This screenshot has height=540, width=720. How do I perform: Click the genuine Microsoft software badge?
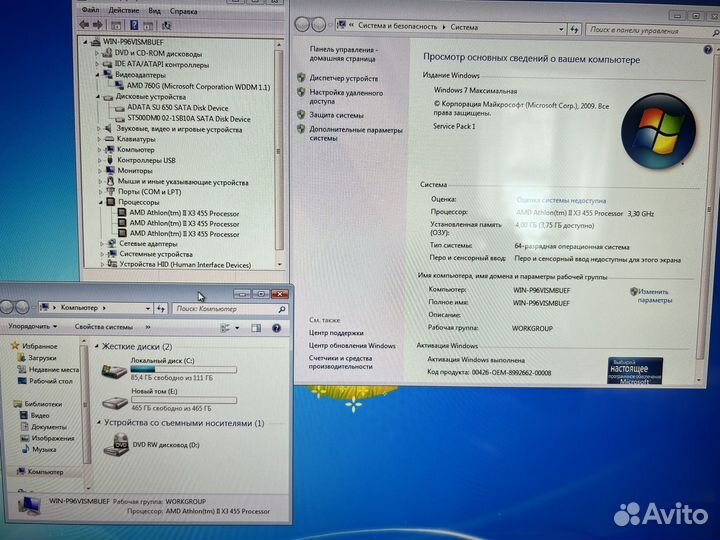point(635,370)
